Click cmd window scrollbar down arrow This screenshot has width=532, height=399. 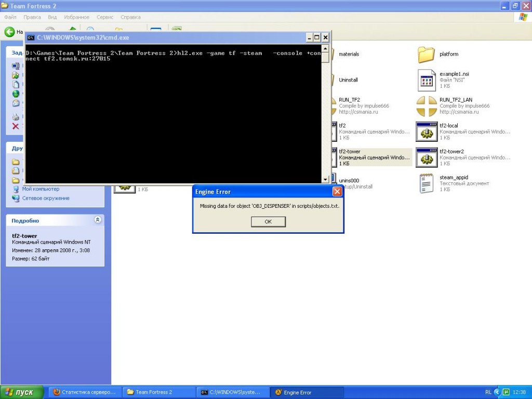point(325,179)
